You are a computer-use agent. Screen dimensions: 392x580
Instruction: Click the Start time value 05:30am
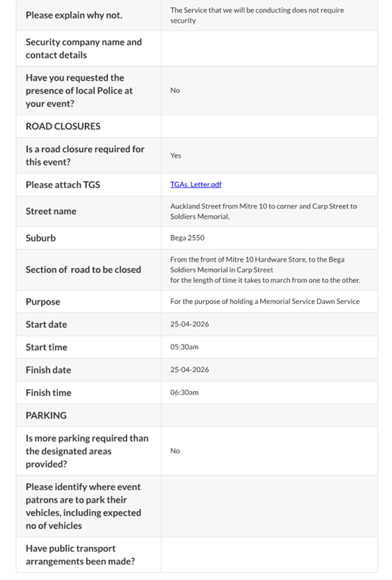click(x=184, y=347)
